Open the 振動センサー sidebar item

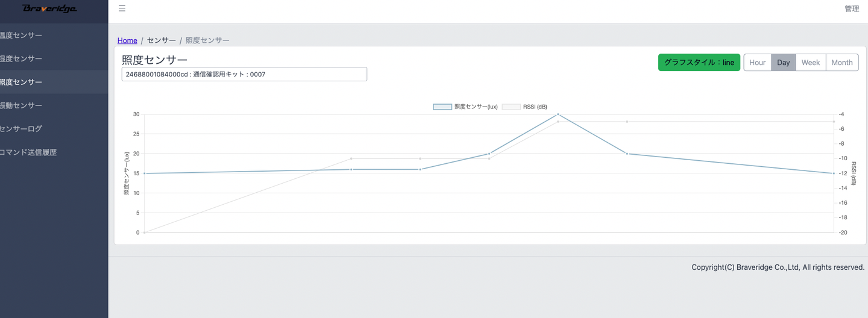[x=54, y=105]
